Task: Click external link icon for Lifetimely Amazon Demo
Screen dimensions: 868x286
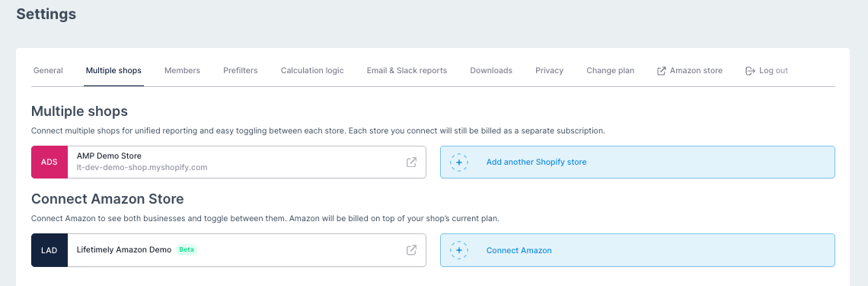Action: pyautogui.click(x=411, y=250)
